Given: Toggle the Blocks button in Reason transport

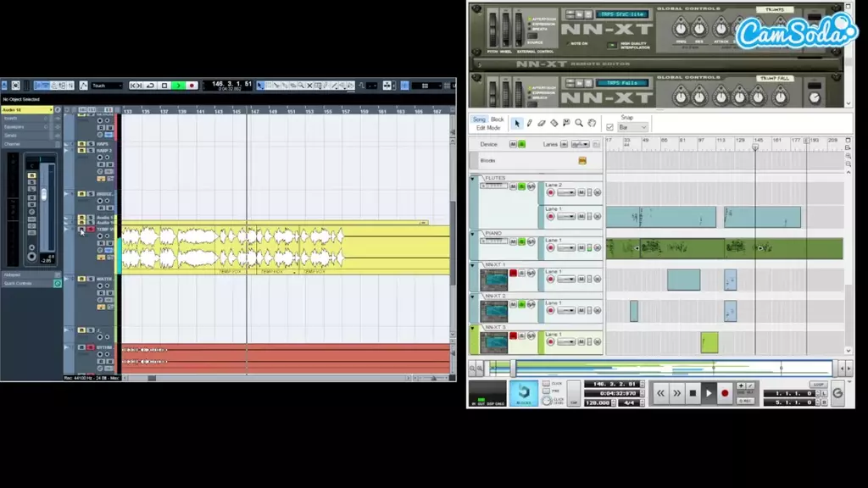Looking at the screenshot, I should 523,393.
